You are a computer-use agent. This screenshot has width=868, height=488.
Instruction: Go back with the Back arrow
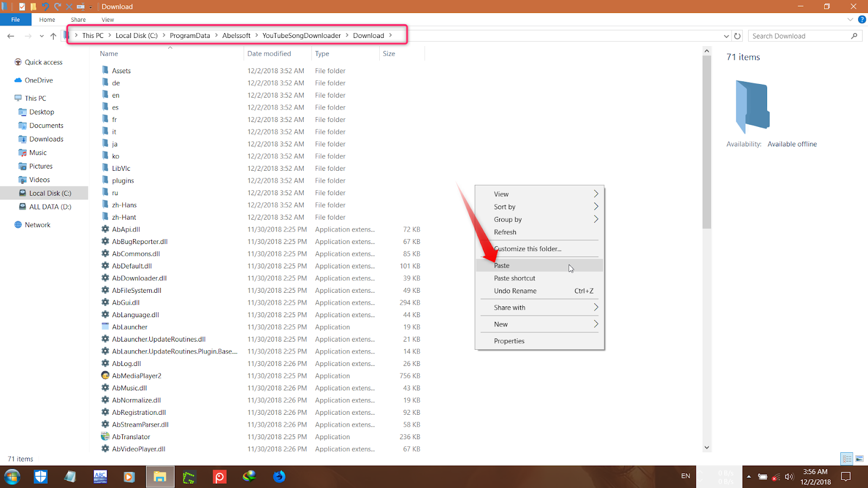click(11, 36)
